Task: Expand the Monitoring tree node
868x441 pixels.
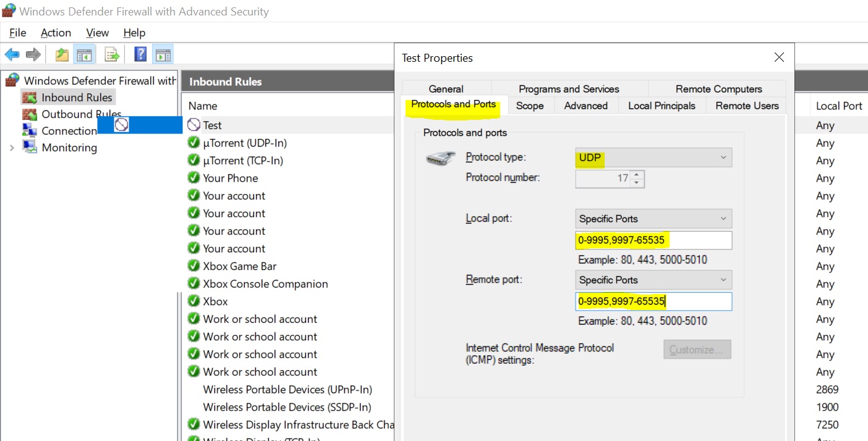Action: tap(12, 148)
